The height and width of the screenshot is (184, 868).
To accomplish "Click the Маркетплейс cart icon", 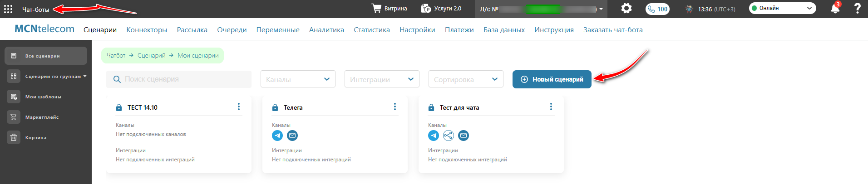I will pyautogui.click(x=14, y=117).
